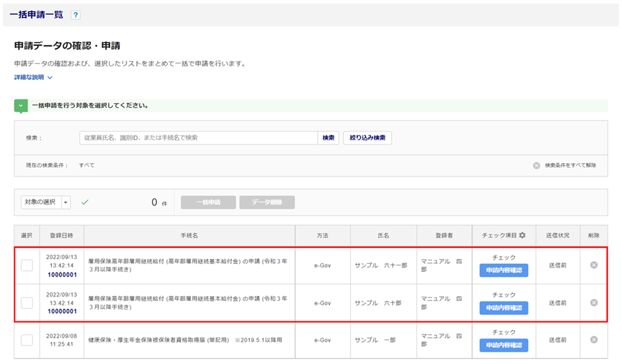Click the help question mark icon beside 一括申請一覧
The height and width of the screenshot is (364, 622).
pos(75,15)
